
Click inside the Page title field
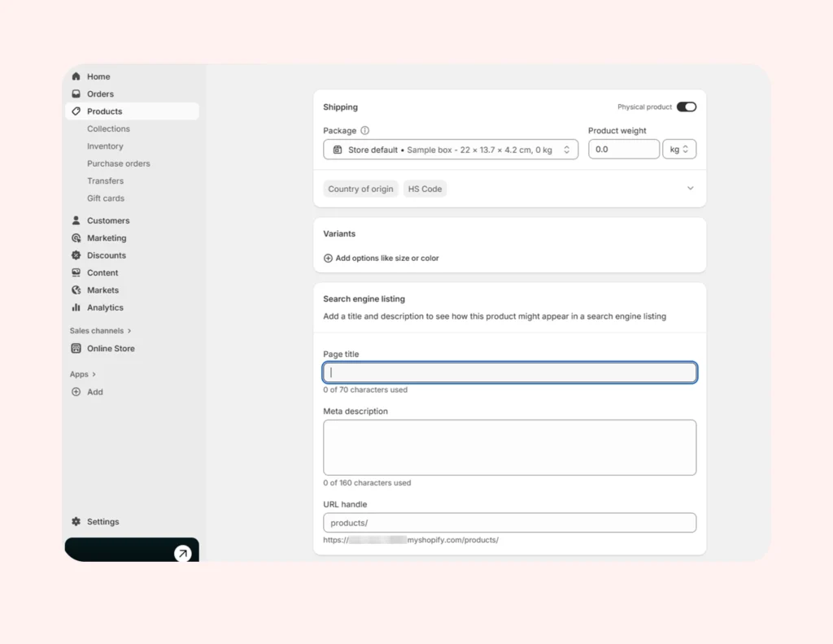click(x=509, y=372)
